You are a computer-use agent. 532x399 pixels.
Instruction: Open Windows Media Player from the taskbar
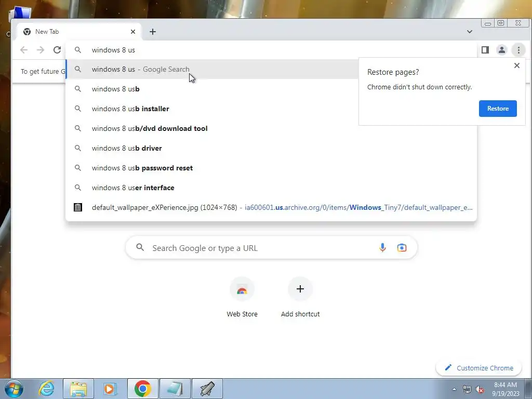pos(110,389)
